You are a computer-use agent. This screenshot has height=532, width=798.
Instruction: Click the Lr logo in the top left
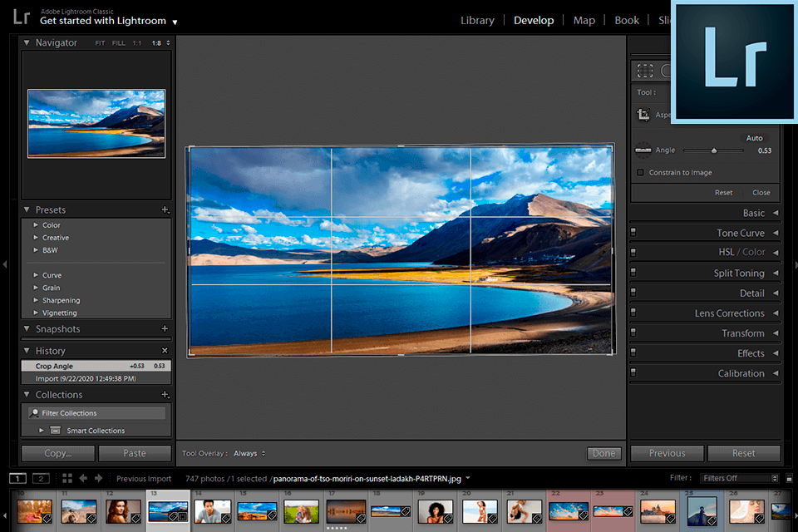click(22, 17)
